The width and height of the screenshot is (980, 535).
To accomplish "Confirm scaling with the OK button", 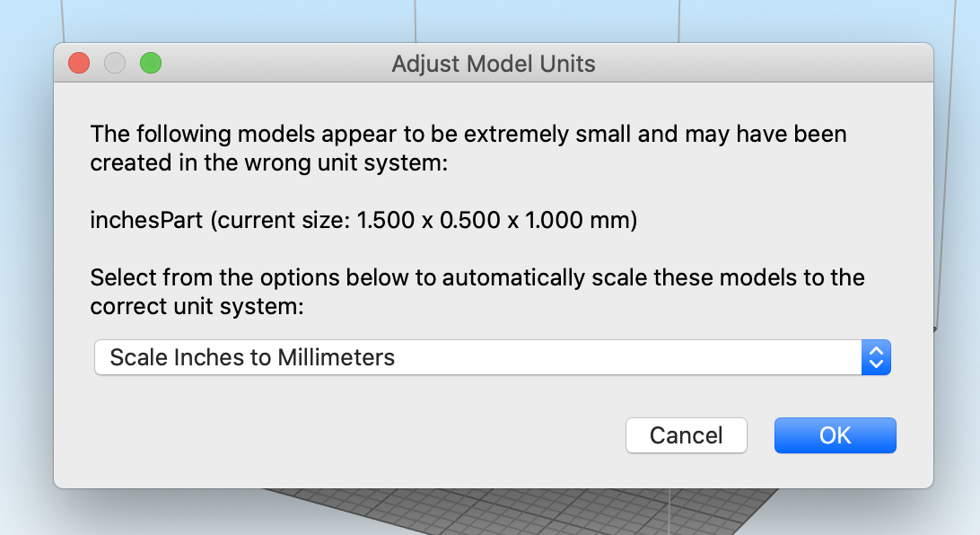I will point(835,435).
